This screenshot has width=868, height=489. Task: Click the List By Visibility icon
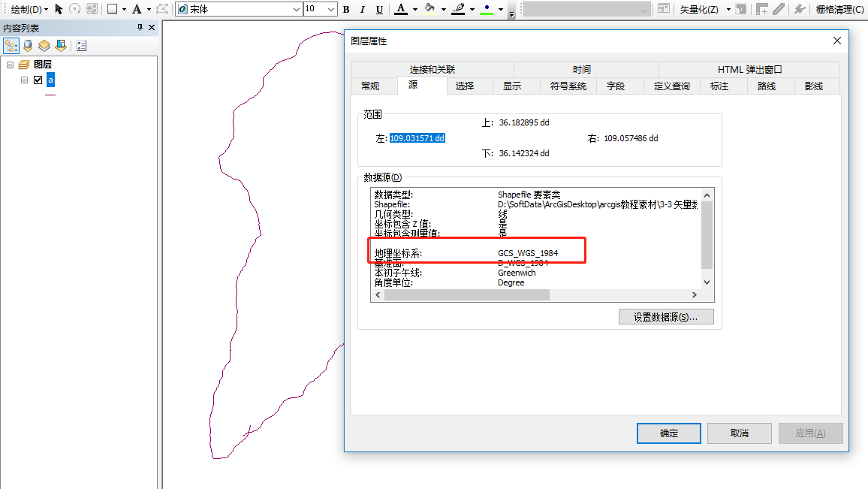coord(44,45)
